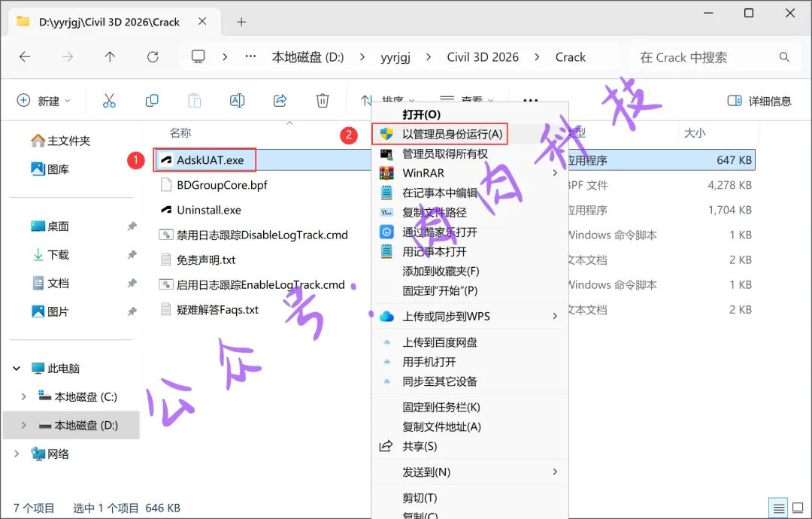Image resolution: width=812 pixels, height=519 pixels.
Task: Open 图库 in the sidebar
Action: coord(50,169)
